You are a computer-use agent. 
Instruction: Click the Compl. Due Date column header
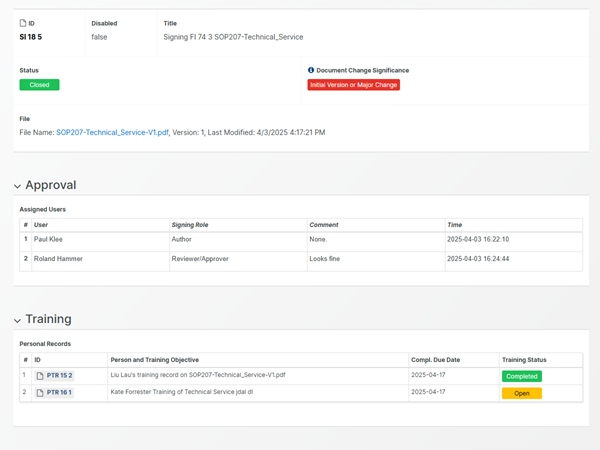[435, 359]
